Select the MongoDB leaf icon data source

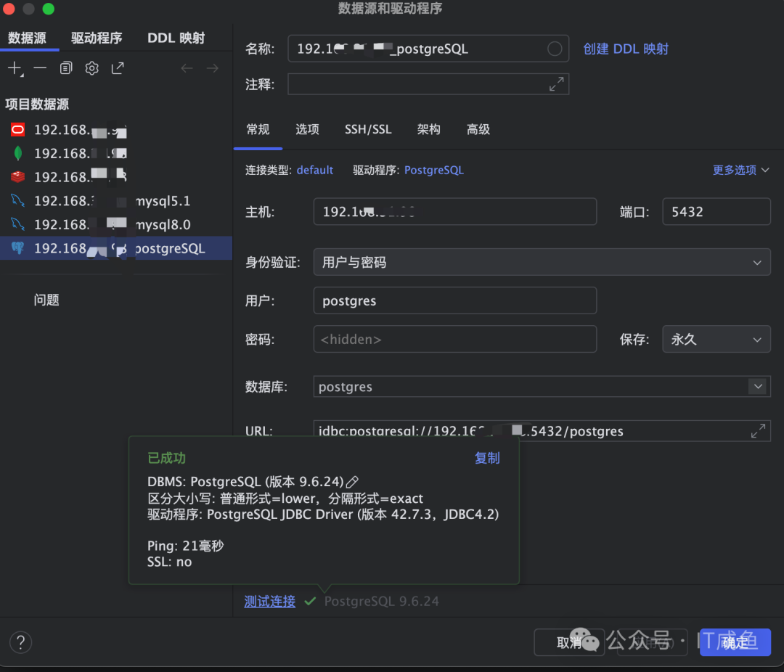pyautogui.click(x=18, y=153)
